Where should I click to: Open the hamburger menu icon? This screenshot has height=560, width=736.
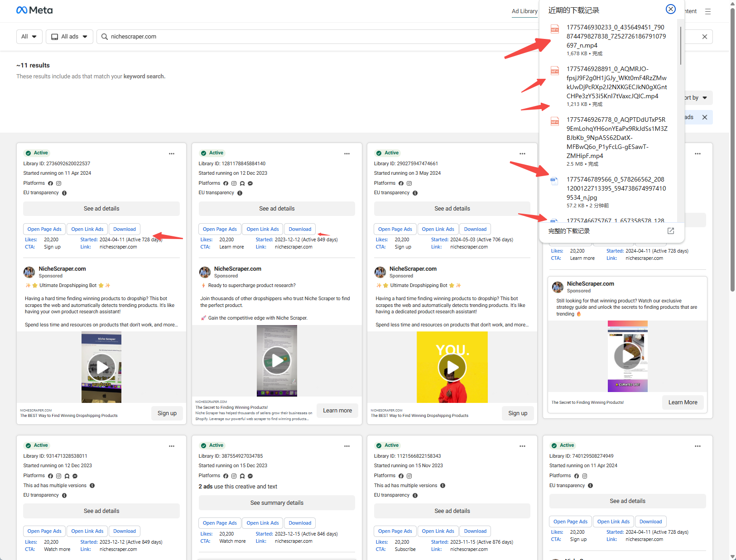point(708,11)
